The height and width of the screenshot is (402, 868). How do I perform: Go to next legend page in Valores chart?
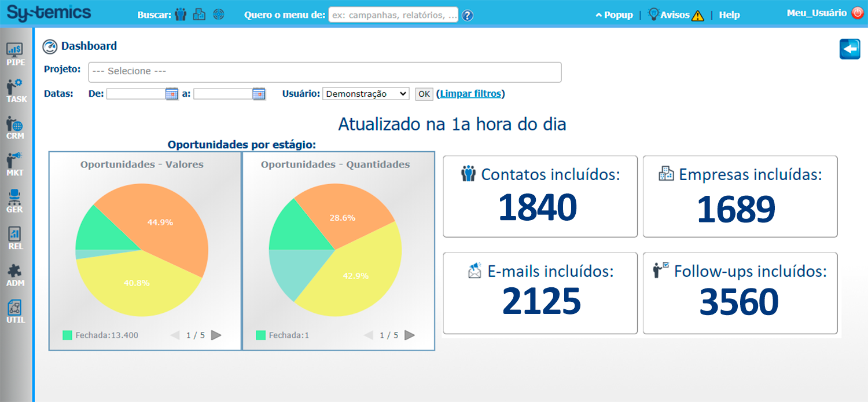tap(216, 335)
